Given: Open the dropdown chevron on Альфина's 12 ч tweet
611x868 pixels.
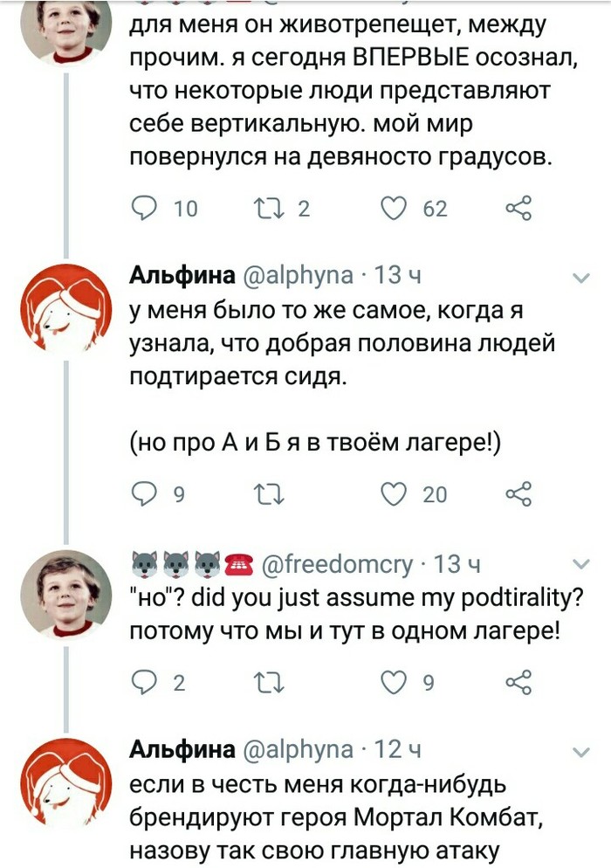Looking at the screenshot, I should tap(580, 751).
